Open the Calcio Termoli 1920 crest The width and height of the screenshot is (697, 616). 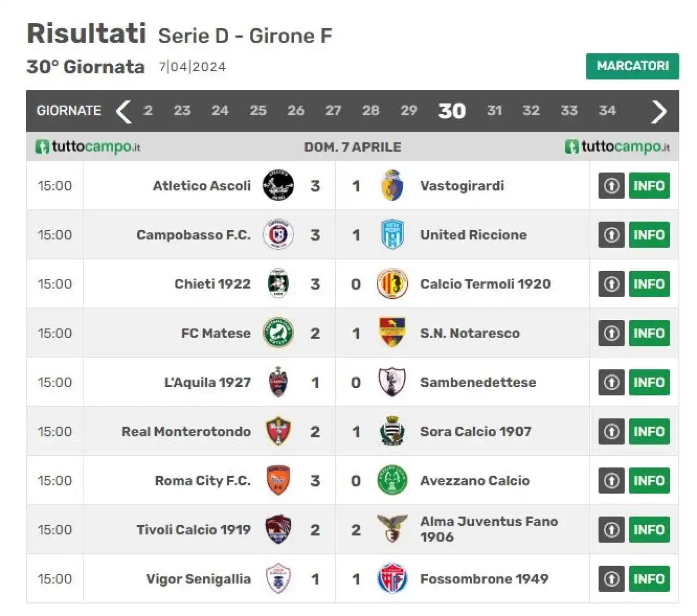pos(392,284)
